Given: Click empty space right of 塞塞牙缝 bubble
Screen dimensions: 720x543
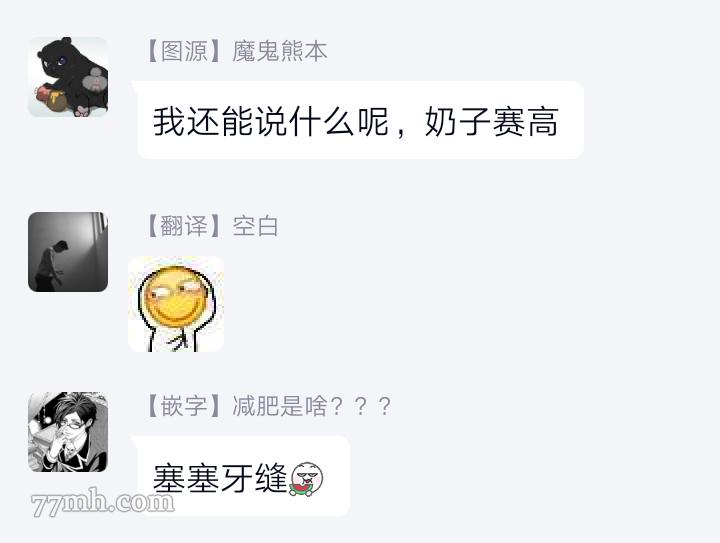Looking at the screenshot, I should point(528,476).
